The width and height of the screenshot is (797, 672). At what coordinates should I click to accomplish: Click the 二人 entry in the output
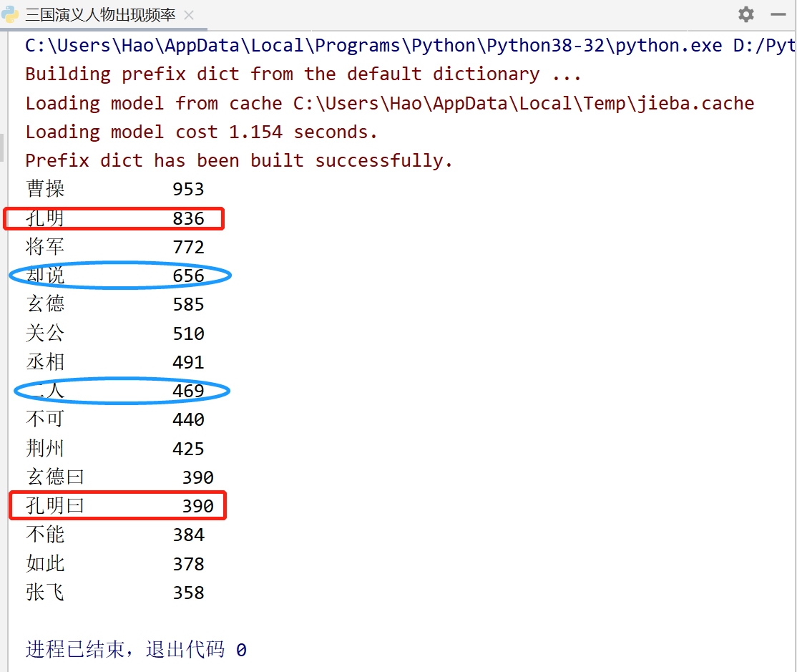pos(45,391)
